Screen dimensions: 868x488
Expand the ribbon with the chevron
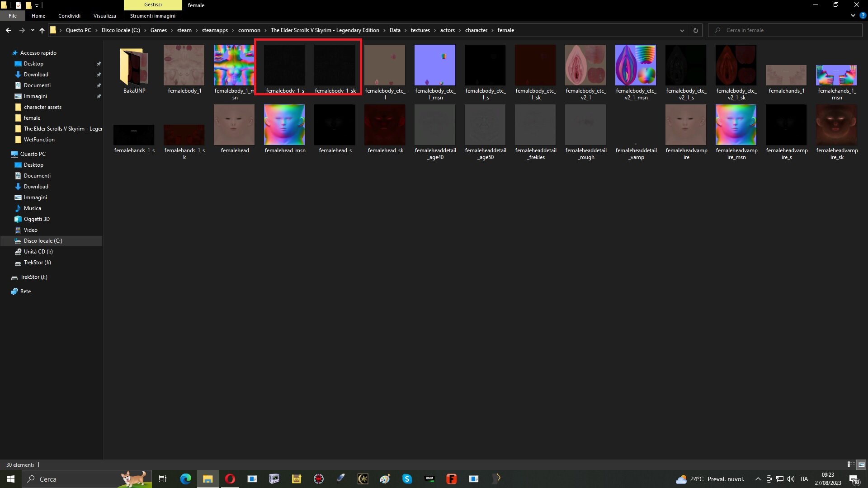853,15
